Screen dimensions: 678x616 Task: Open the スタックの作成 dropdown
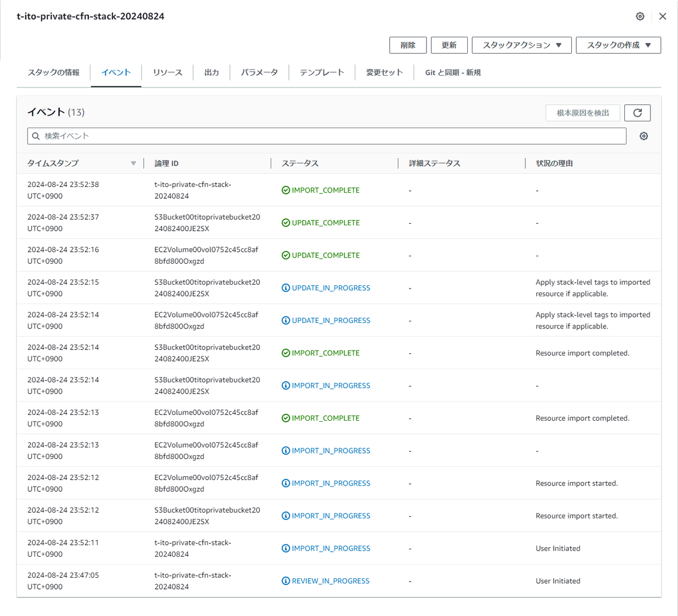[618, 45]
